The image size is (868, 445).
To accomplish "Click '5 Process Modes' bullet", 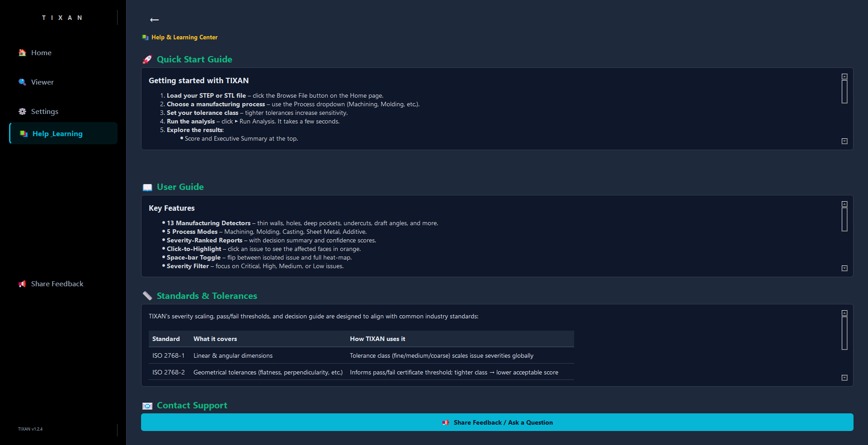I will click(x=192, y=232).
